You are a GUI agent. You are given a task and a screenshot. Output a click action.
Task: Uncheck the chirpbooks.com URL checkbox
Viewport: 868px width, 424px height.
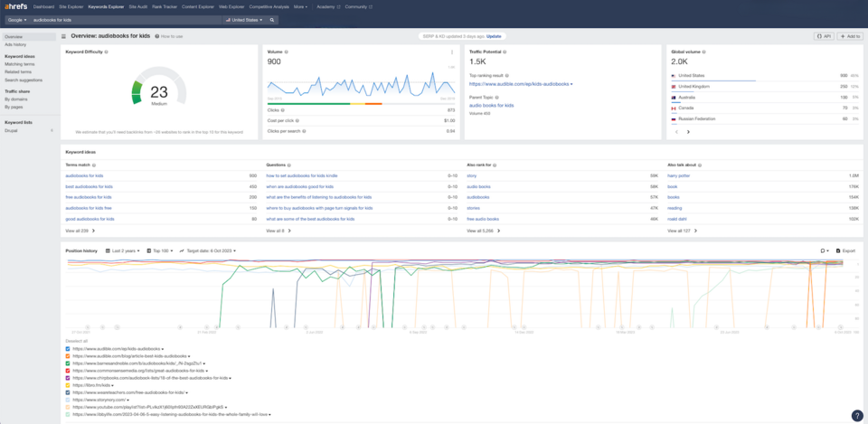[x=68, y=378]
